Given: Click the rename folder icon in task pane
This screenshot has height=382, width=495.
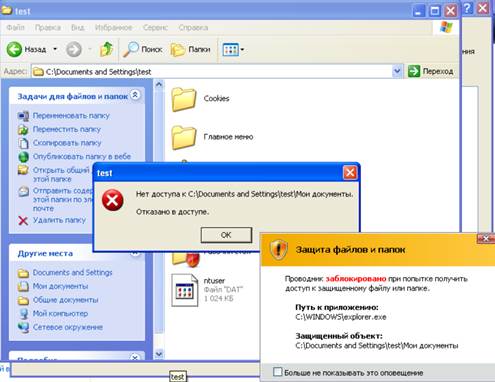Looking at the screenshot, I should (x=23, y=116).
